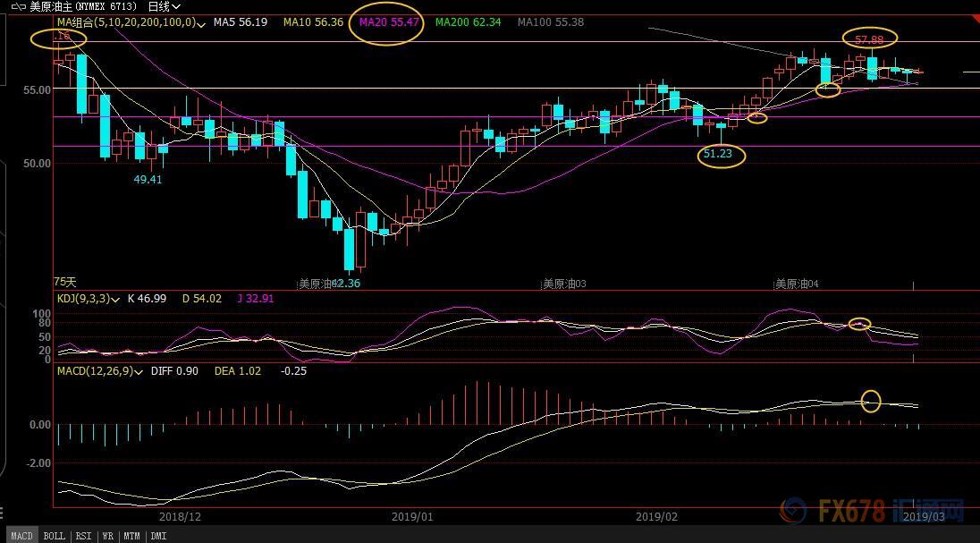Image resolution: width=980 pixels, height=543 pixels.
Task: Click the DIFF 0.90 reading
Action: pyautogui.click(x=174, y=371)
